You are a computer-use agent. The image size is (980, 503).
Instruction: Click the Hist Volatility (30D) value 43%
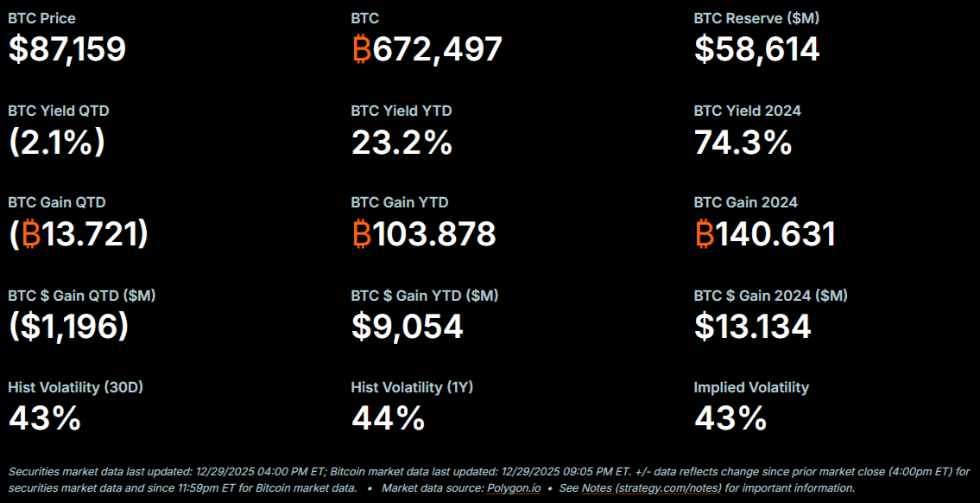tap(45, 418)
